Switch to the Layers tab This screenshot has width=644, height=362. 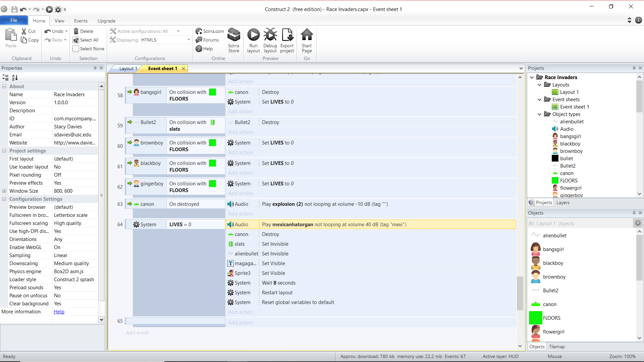563,202
